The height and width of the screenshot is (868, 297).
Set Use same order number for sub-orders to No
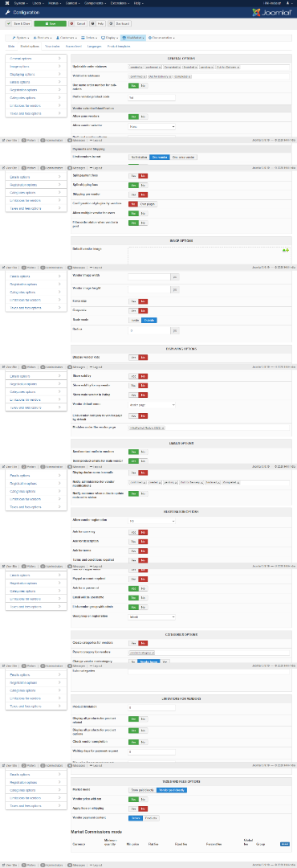click(x=143, y=86)
